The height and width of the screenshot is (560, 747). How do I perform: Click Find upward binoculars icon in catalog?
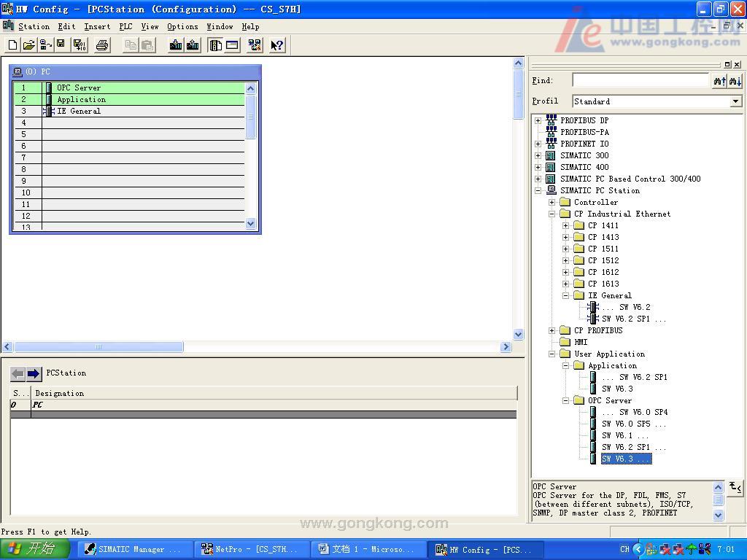tap(720, 82)
